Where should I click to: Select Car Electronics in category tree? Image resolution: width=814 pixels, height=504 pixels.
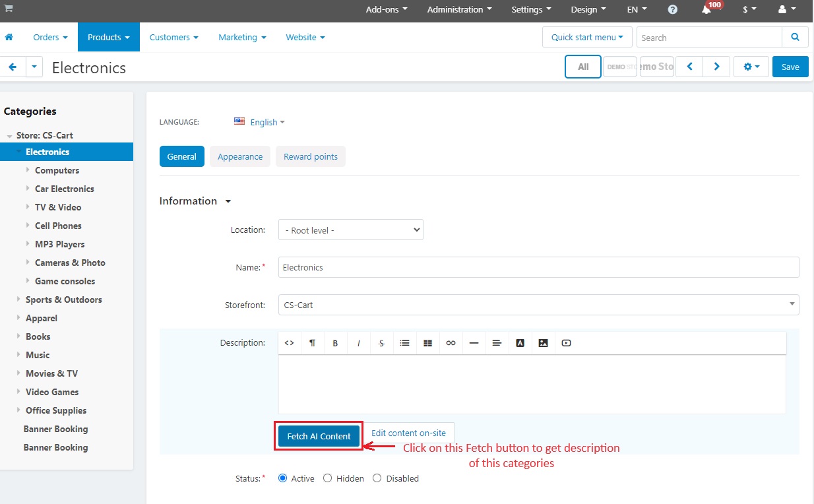tap(65, 189)
